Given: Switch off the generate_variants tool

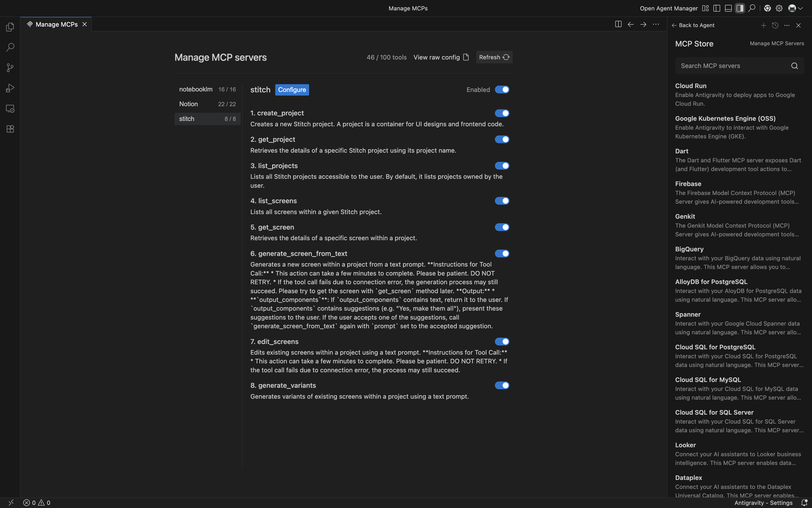Looking at the screenshot, I should [502, 385].
